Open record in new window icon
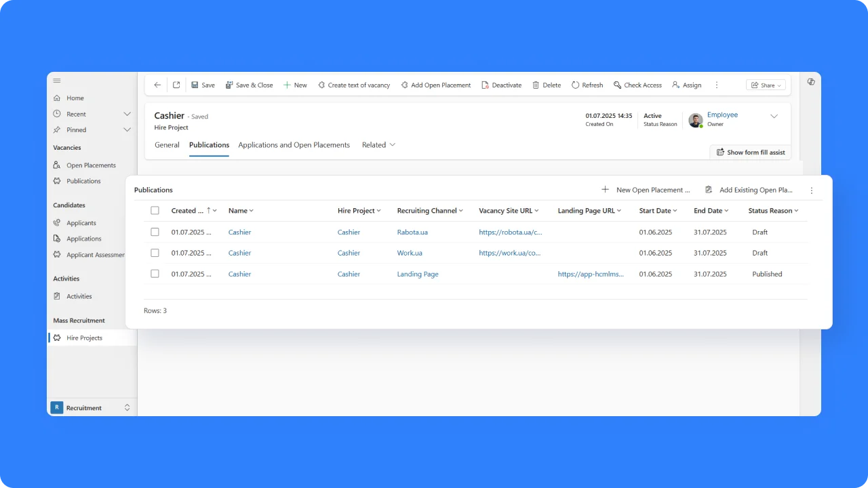Image resolution: width=868 pixels, height=488 pixels. tap(176, 85)
